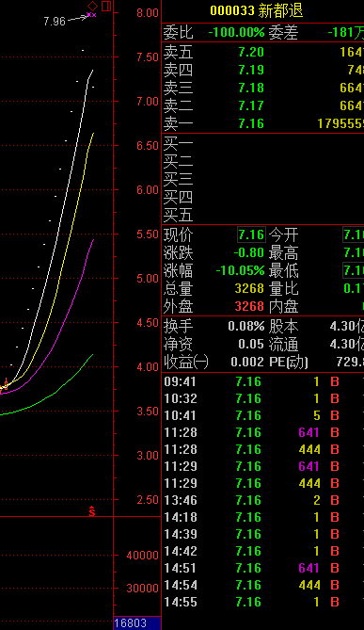Viewport: 364px width, 630px height.
Task: Click the 8.00 price axis label
Action: [x=148, y=12]
